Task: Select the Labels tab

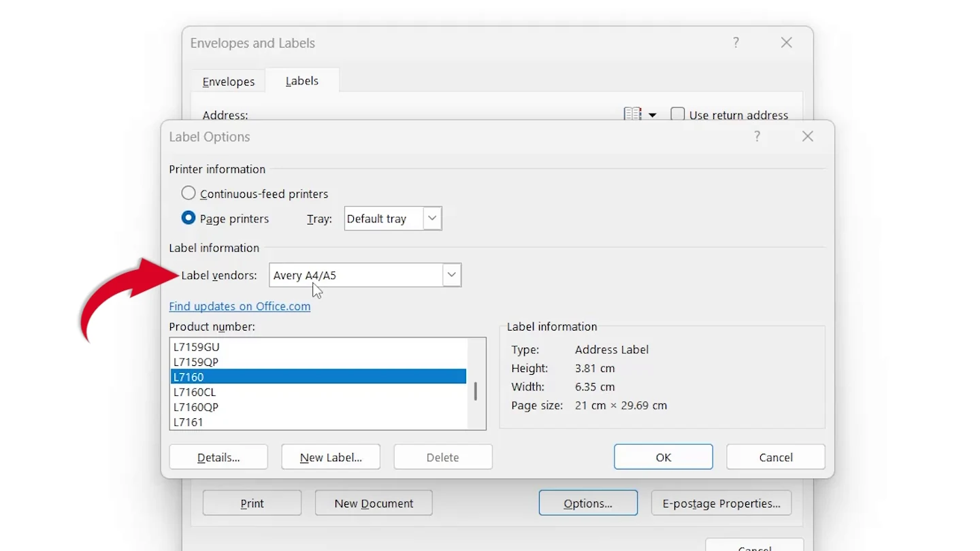Action: tap(302, 80)
